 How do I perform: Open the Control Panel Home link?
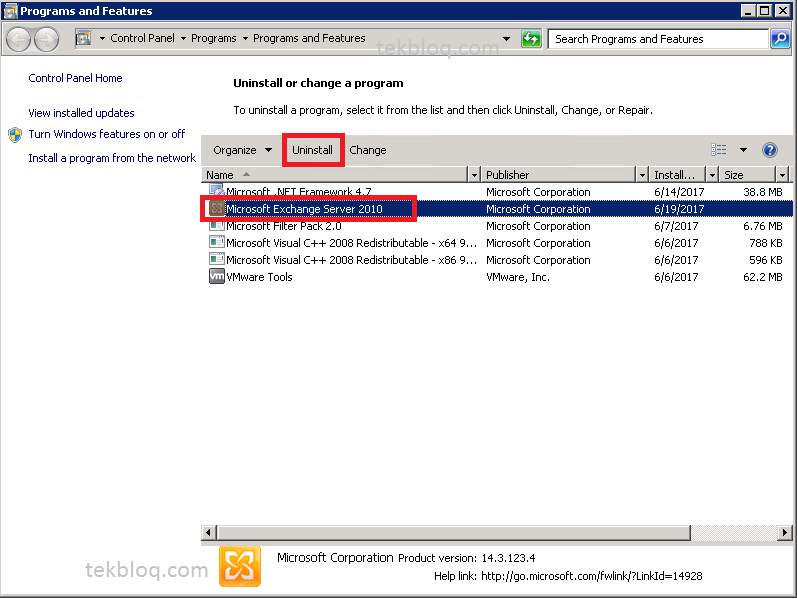coord(75,78)
